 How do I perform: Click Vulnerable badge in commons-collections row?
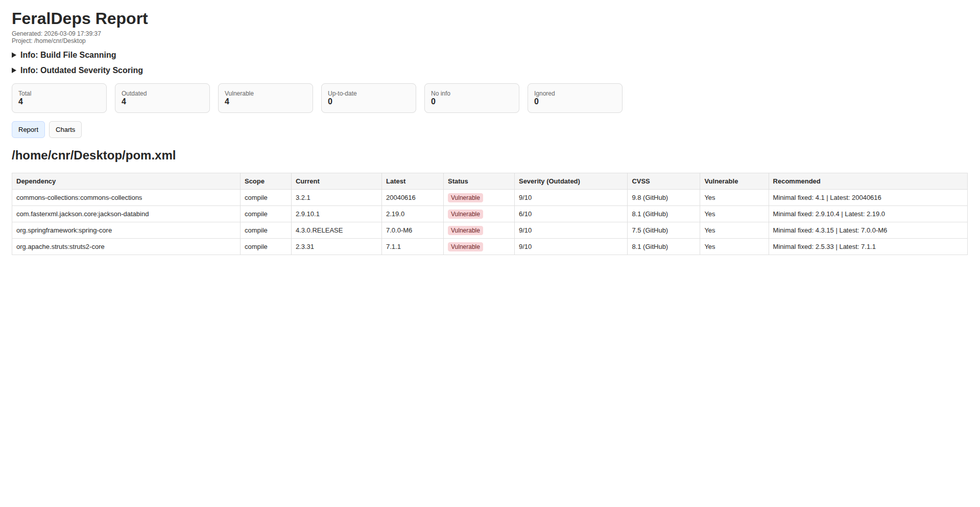(x=465, y=198)
